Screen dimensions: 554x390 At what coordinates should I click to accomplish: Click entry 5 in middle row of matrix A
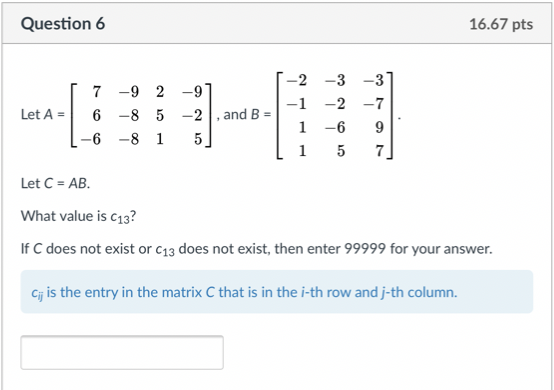(x=160, y=116)
